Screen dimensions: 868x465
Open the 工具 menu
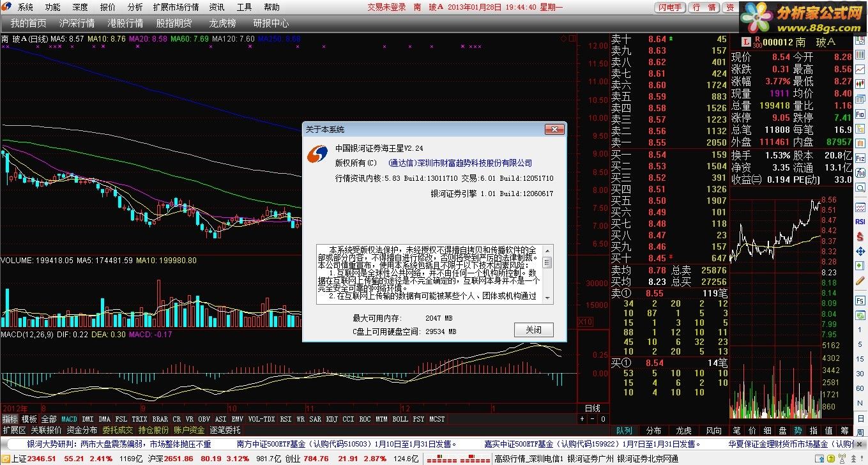pos(244,7)
